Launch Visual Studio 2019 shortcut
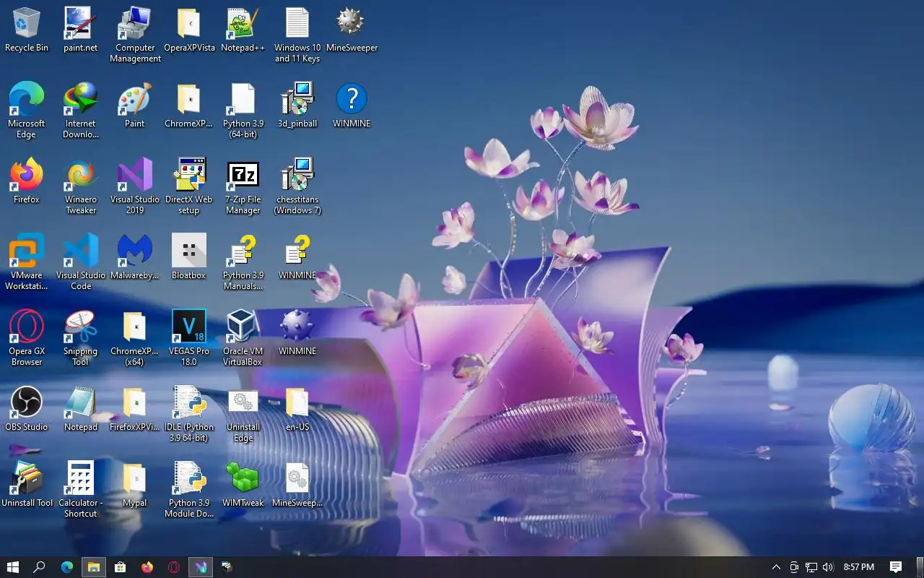Screen dimensions: 924x578 click(x=135, y=186)
